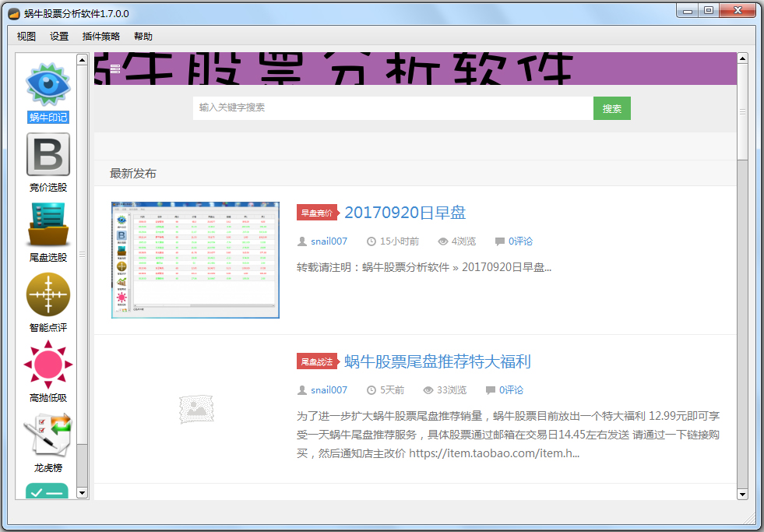Click the 为了进一步扩大 post excerpt paragraph

[509, 435]
